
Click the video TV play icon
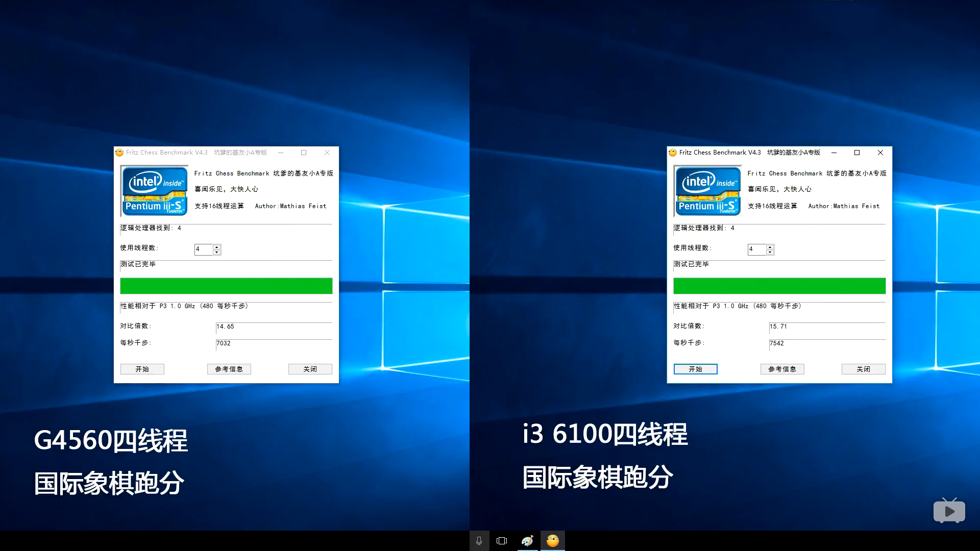(949, 511)
